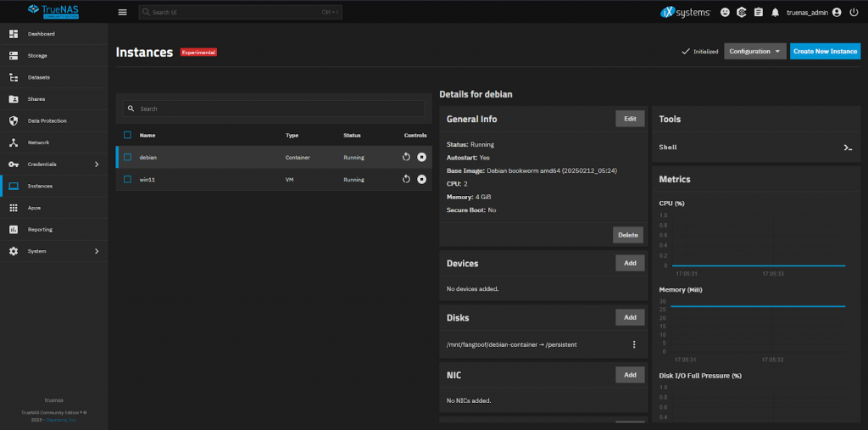868x430 pixels.
Task: Click the Type column header
Action: (292, 135)
